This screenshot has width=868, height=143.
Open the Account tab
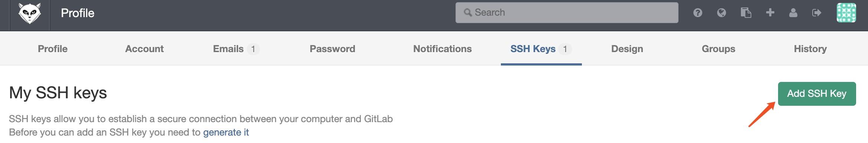click(145, 49)
